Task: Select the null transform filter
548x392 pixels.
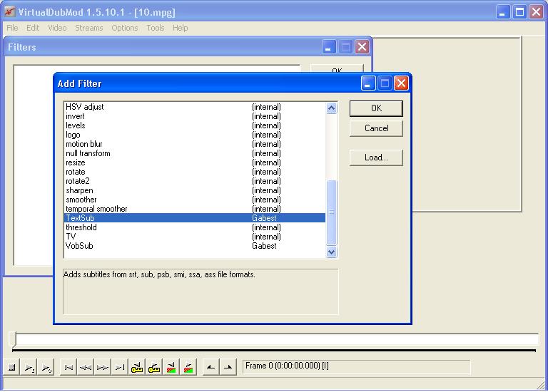Action: coord(195,153)
